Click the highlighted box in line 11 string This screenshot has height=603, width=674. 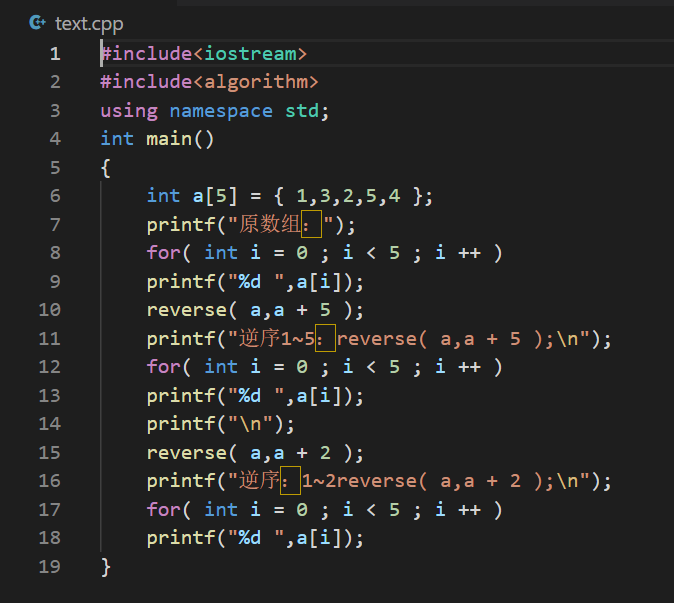pyautogui.click(x=325, y=339)
